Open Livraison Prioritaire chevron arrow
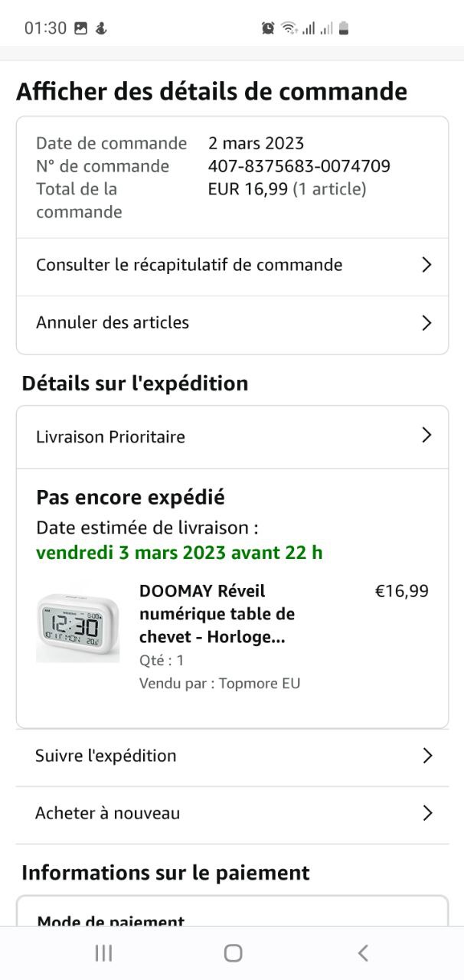Screen dimensions: 464x980 (426, 436)
